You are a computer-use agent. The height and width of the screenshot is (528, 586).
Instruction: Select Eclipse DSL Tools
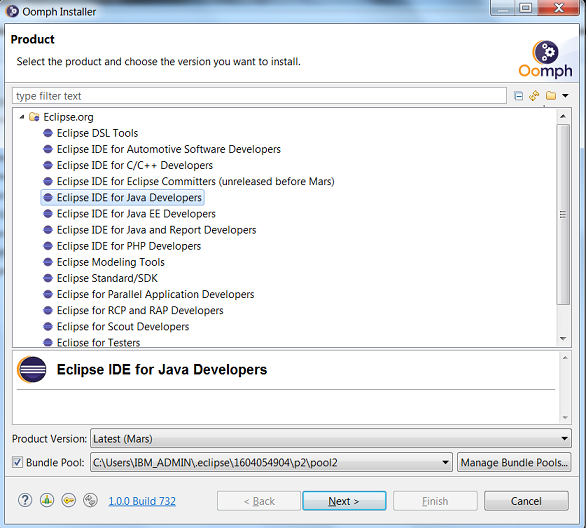(97, 133)
